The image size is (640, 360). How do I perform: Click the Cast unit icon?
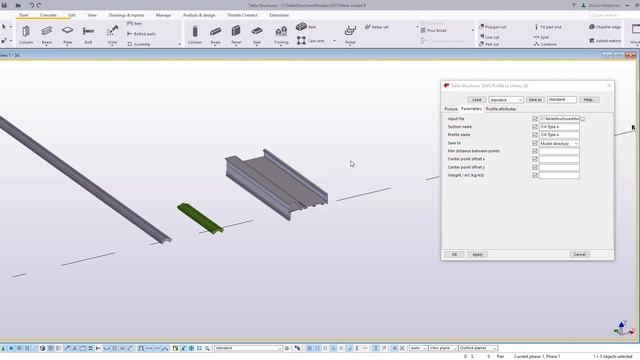pyautogui.click(x=301, y=40)
